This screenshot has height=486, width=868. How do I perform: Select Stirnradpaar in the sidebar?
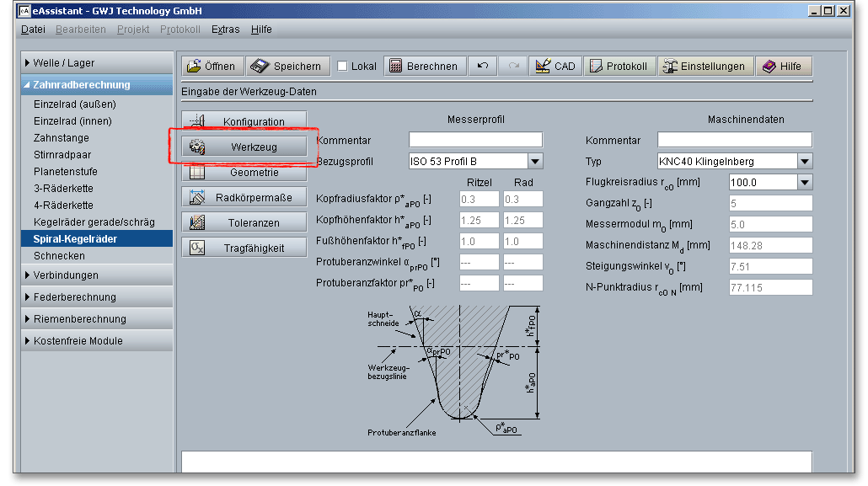tap(62, 155)
